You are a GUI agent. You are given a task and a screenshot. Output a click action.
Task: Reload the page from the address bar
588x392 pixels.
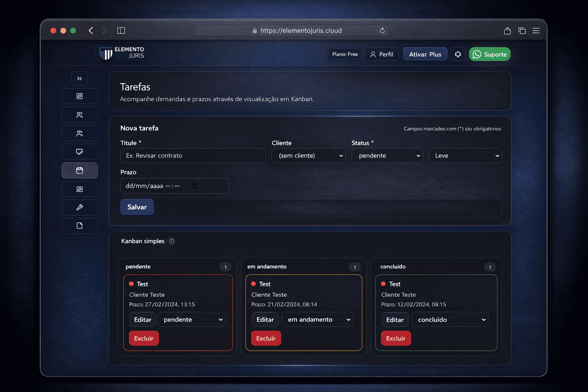coord(382,31)
